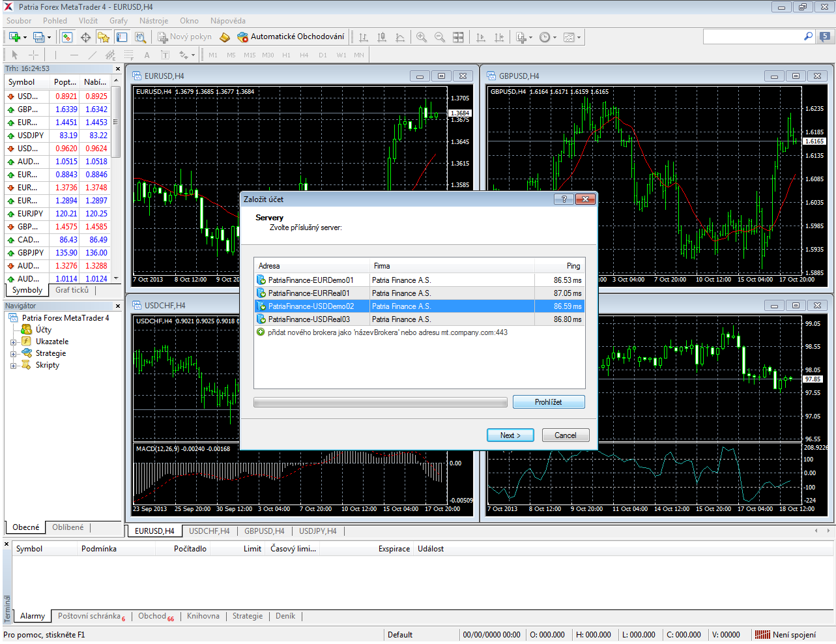Switch to USDCHF,H4 chart tab
This screenshot has width=836, height=644.
click(209, 531)
